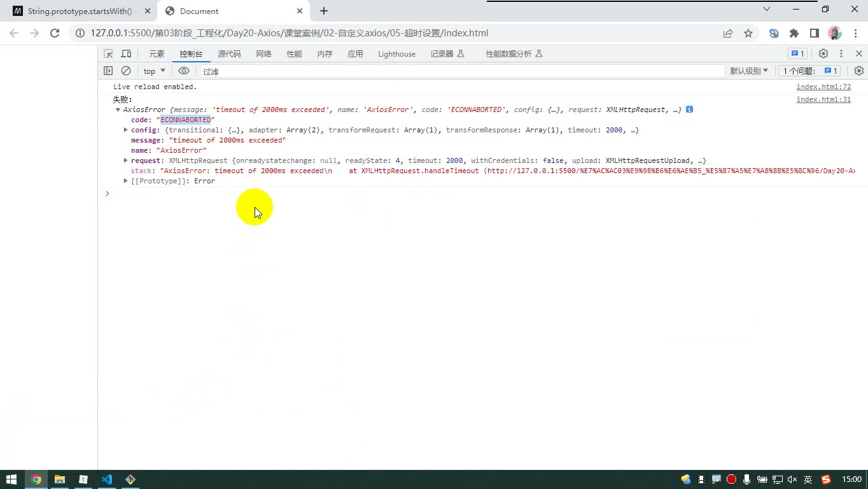868x489 pixels.
Task: Open the DevTools more options menu
Action: point(841,54)
